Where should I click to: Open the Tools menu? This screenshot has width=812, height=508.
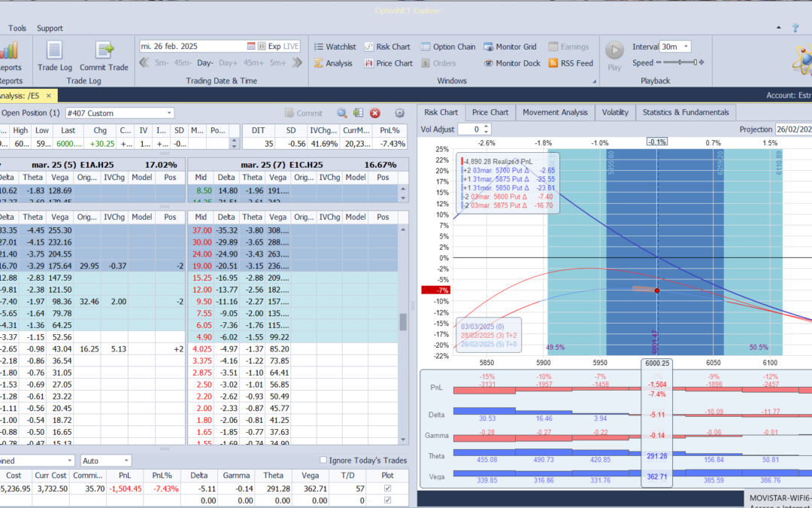pyautogui.click(x=17, y=28)
